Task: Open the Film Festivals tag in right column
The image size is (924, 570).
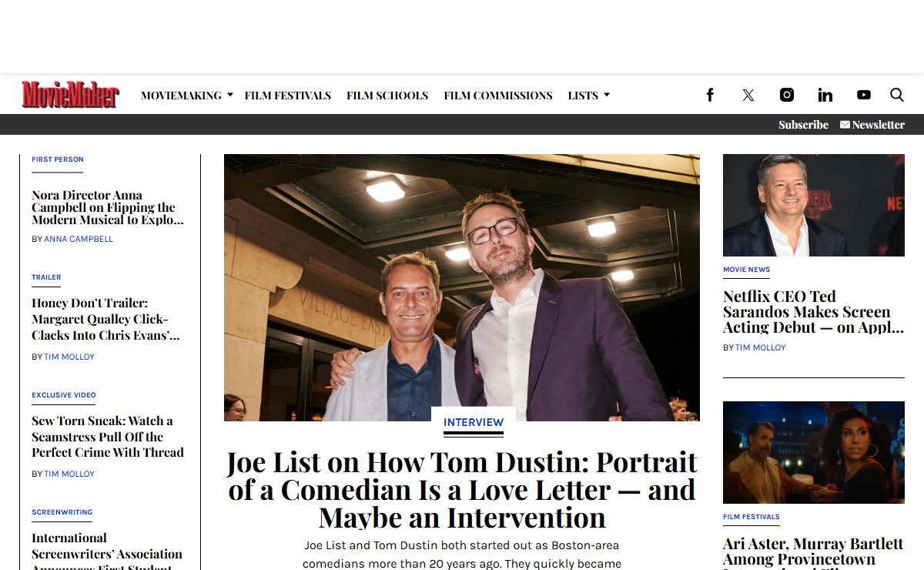Action: (752, 517)
